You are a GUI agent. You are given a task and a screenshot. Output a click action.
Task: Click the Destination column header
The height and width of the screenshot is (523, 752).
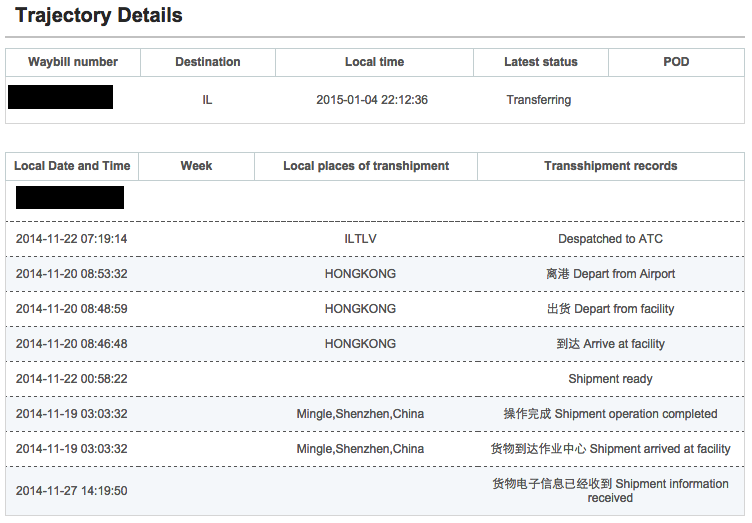[207, 62]
